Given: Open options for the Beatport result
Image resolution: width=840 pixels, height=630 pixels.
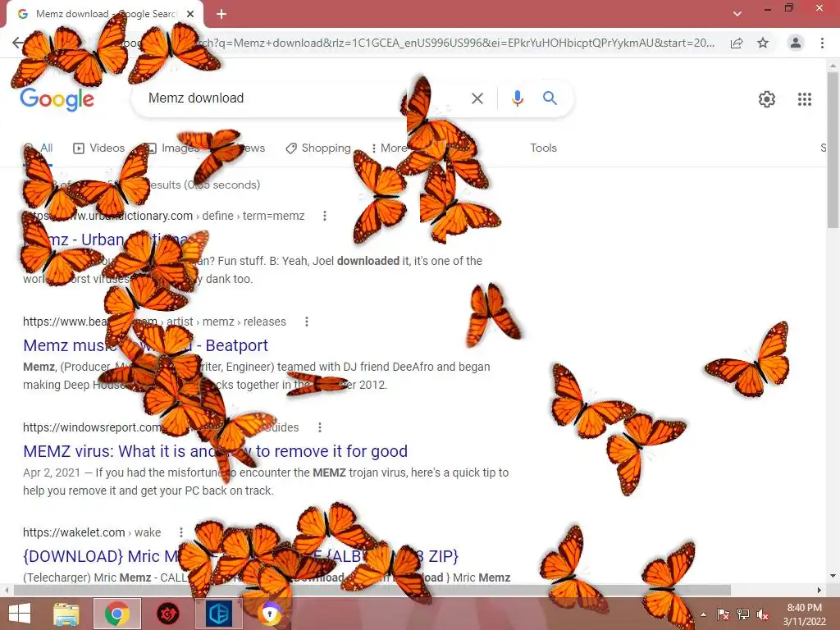Looking at the screenshot, I should pyautogui.click(x=307, y=322).
